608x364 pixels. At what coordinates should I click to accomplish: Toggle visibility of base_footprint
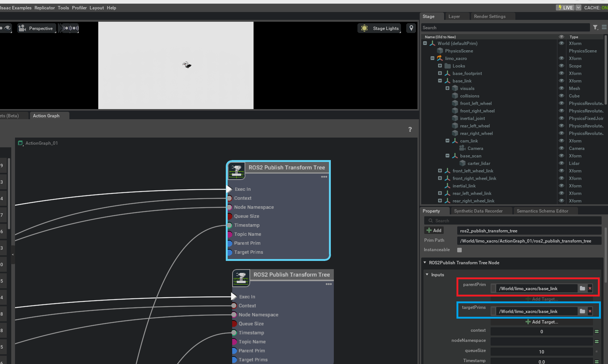click(x=561, y=73)
